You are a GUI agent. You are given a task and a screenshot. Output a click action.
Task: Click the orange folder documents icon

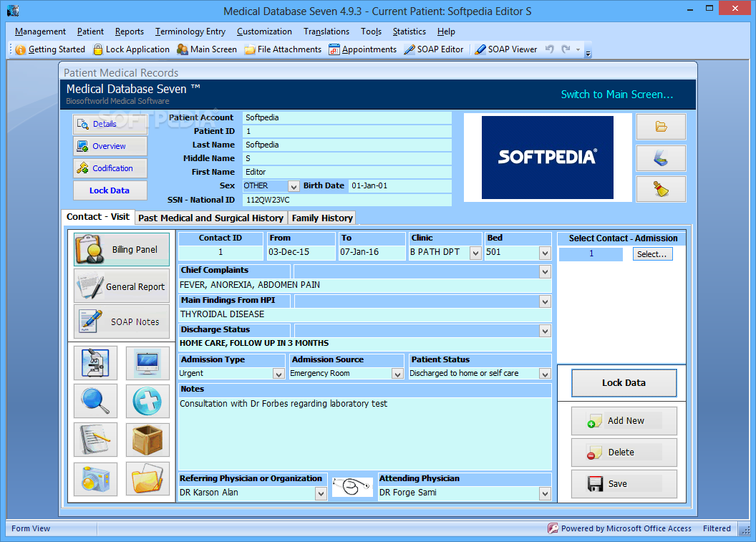click(147, 479)
